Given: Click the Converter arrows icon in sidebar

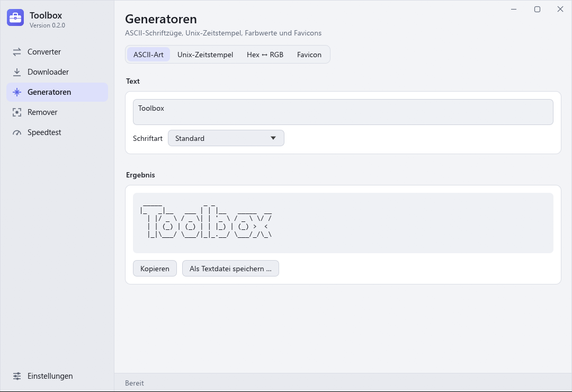Looking at the screenshot, I should 17,52.
